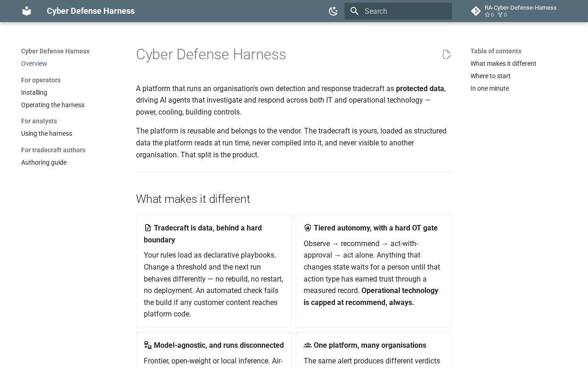Jump to In one minute section

pyautogui.click(x=489, y=88)
